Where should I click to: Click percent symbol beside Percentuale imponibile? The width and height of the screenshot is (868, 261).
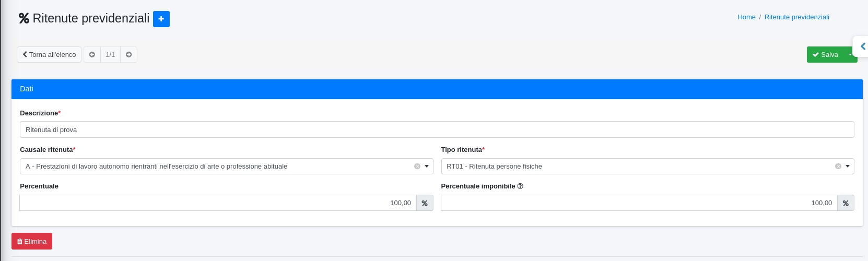(x=846, y=203)
